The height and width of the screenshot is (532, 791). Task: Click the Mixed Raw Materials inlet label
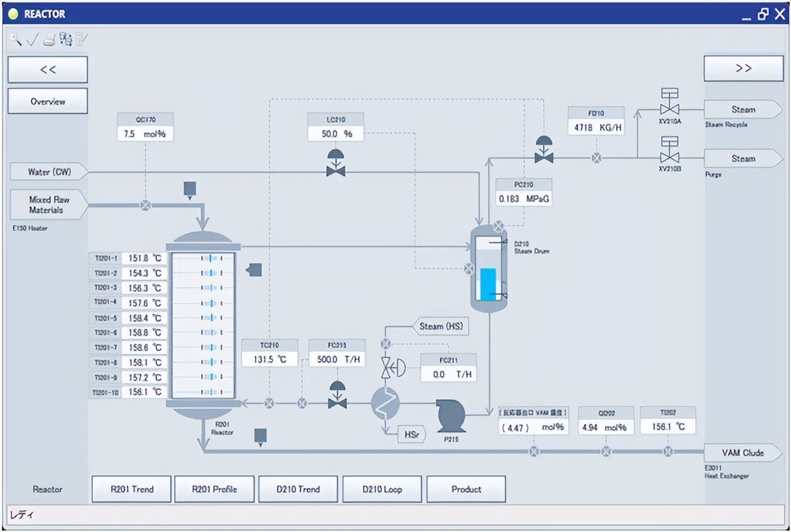pyautogui.click(x=49, y=205)
